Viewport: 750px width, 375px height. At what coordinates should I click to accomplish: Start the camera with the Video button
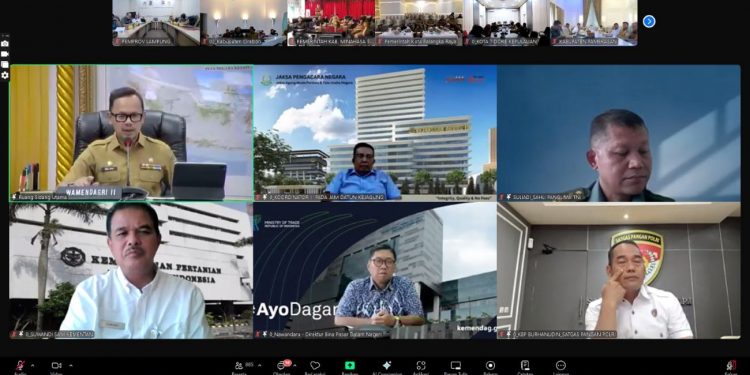pyautogui.click(x=56, y=367)
